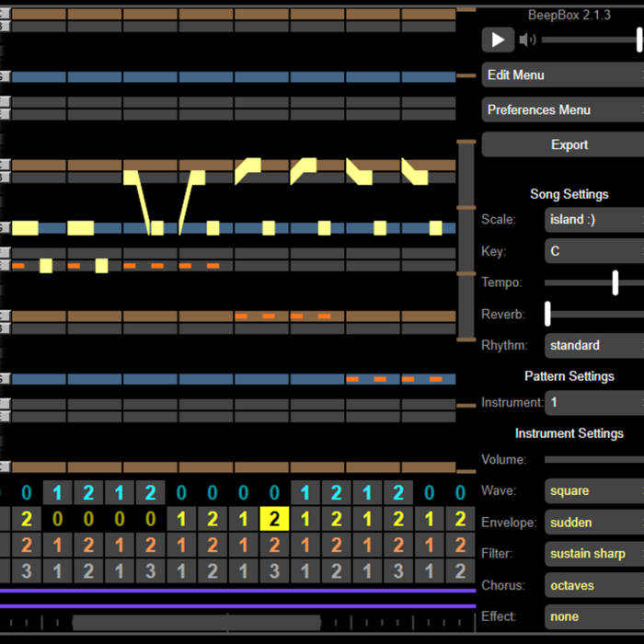Click the last cell in the gray pattern row
The width and height of the screenshot is (644, 644).
click(x=460, y=571)
